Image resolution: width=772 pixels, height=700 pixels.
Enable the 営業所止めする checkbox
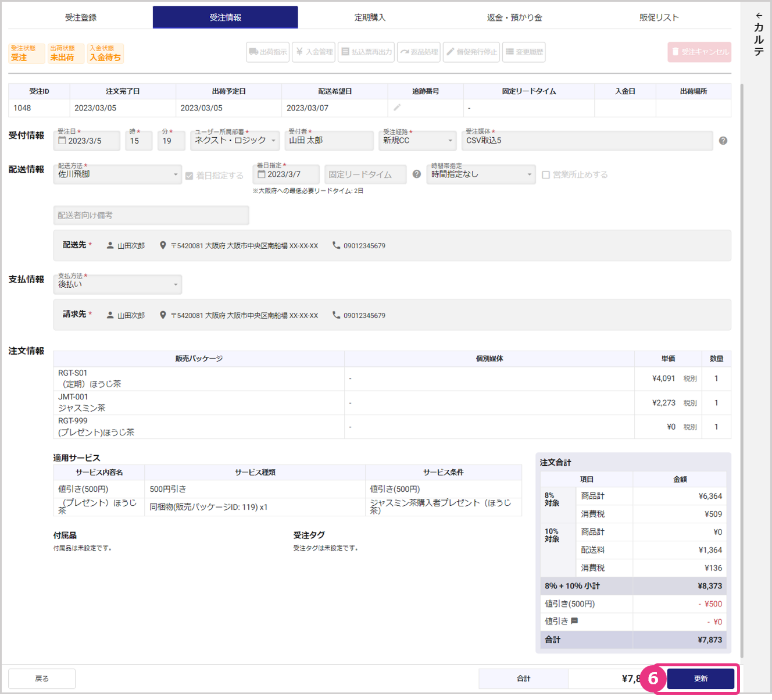pos(546,175)
